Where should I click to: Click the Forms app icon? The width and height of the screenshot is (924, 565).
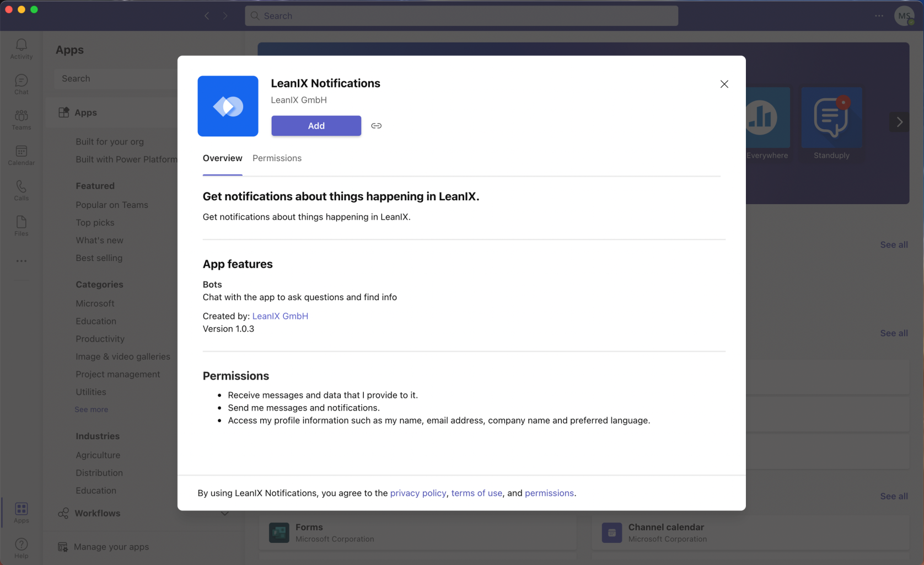[279, 532]
